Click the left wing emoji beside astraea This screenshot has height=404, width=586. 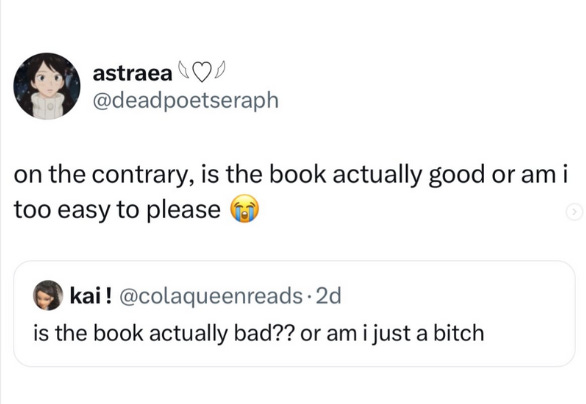(x=183, y=68)
